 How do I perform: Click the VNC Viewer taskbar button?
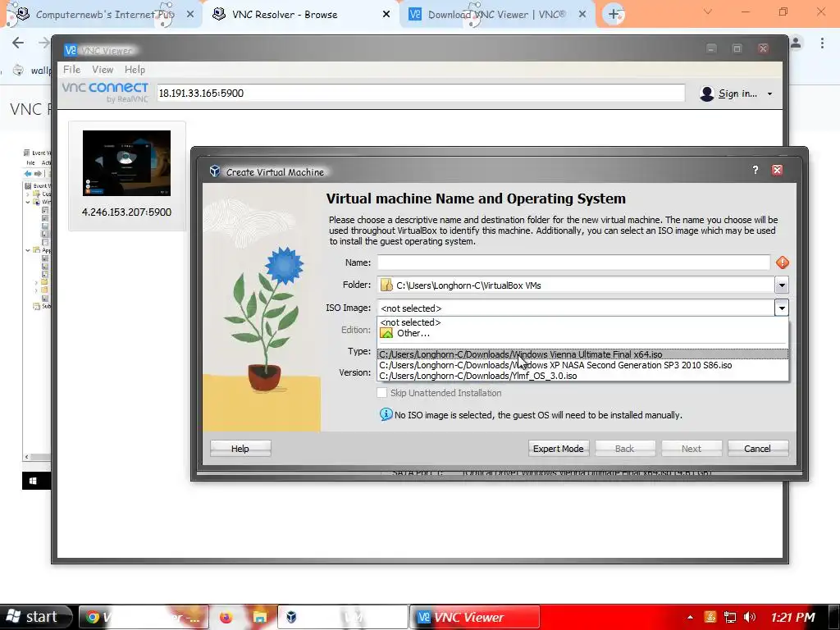[x=475, y=617]
